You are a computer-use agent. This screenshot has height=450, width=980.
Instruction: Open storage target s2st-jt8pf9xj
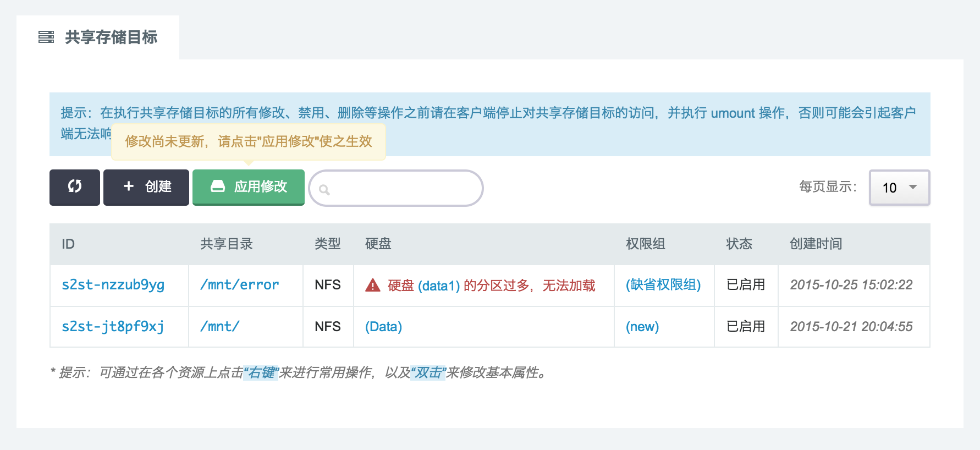coord(113,327)
